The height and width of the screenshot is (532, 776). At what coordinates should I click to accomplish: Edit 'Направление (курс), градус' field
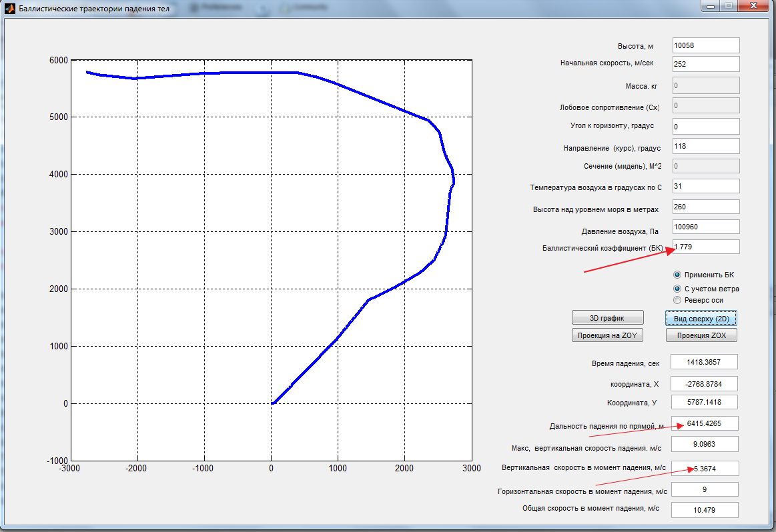click(706, 147)
